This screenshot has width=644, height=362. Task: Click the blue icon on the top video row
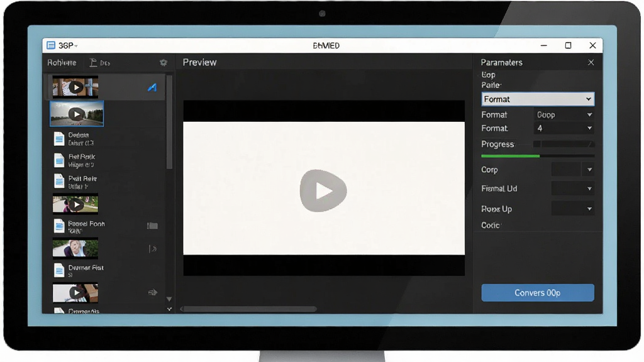(152, 87)
